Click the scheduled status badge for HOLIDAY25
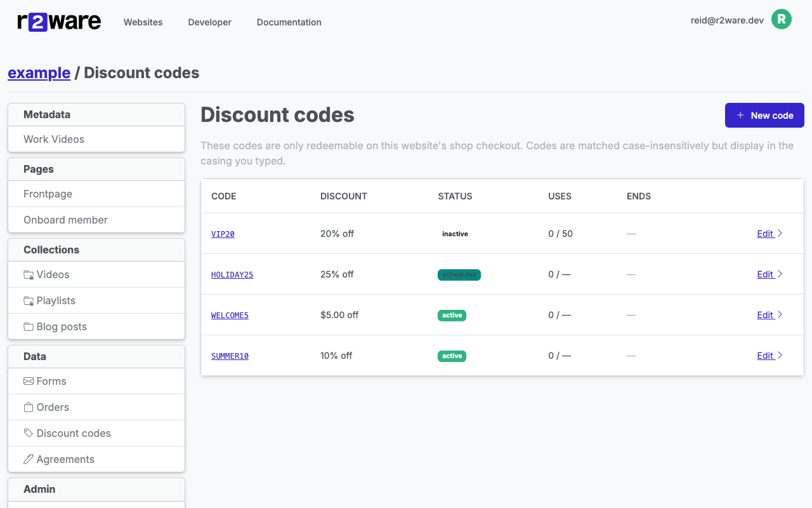Viewport: 812px width, 508px height. coord(459,274)
